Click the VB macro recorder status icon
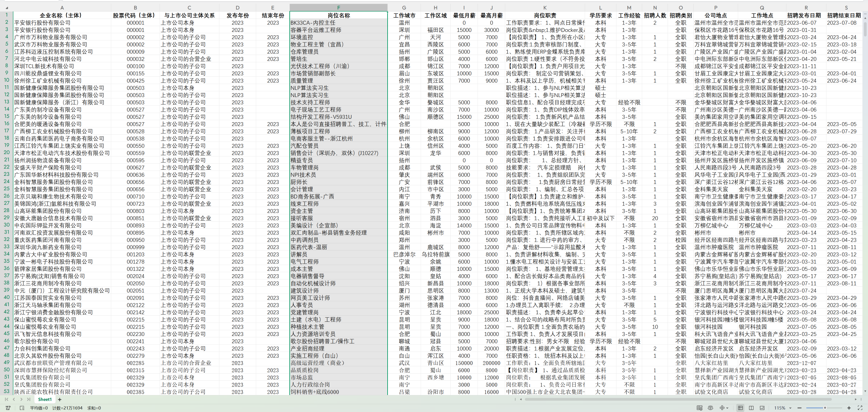The width and height of the screenshot is (868, 412). click(8, 408)
